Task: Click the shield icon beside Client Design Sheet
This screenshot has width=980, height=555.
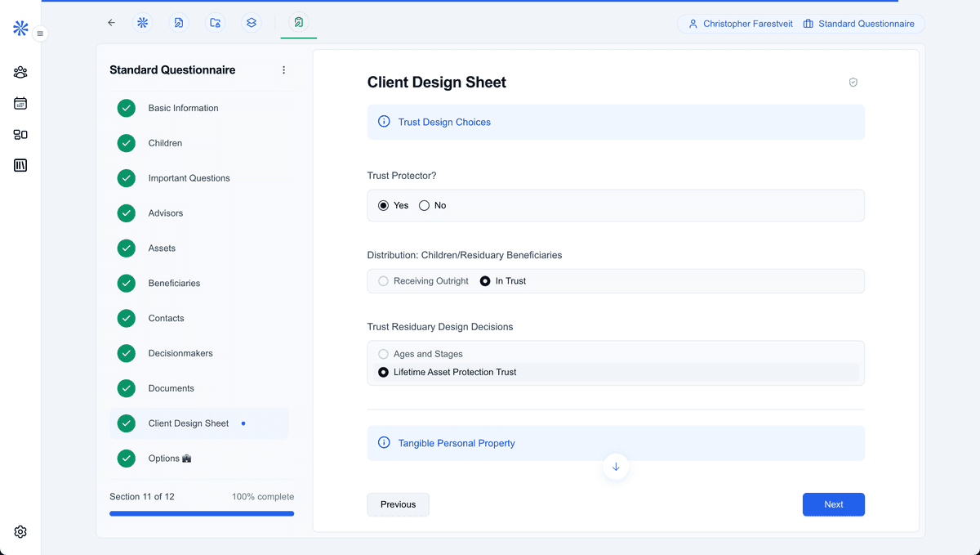Action: coord(853,83)
